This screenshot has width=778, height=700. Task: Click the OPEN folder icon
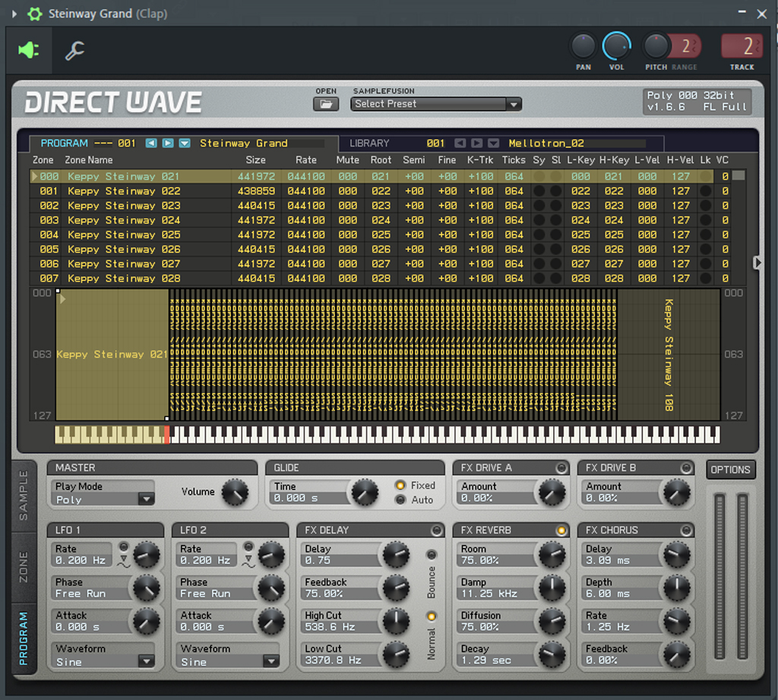point(326,104)
